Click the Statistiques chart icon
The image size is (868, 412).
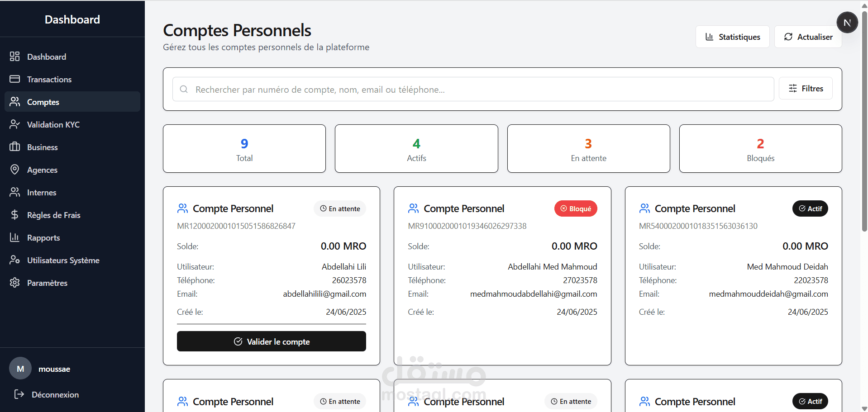click(x=710, y=37)
